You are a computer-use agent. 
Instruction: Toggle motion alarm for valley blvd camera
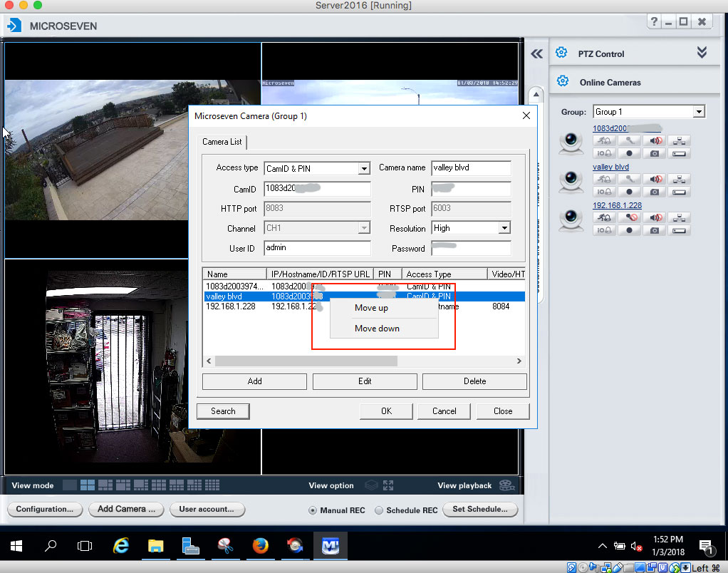coord(604,179)
